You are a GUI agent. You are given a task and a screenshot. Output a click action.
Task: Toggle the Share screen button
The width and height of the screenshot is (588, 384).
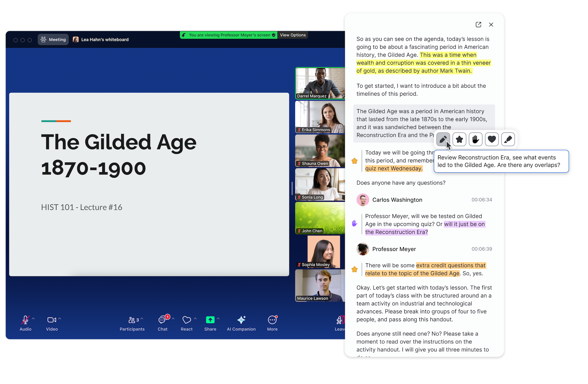click(x=210, y=323)
